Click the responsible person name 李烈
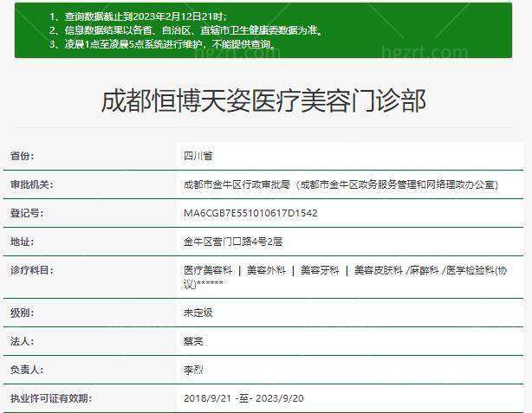This screenshot has width=532, height=413. 193,370
